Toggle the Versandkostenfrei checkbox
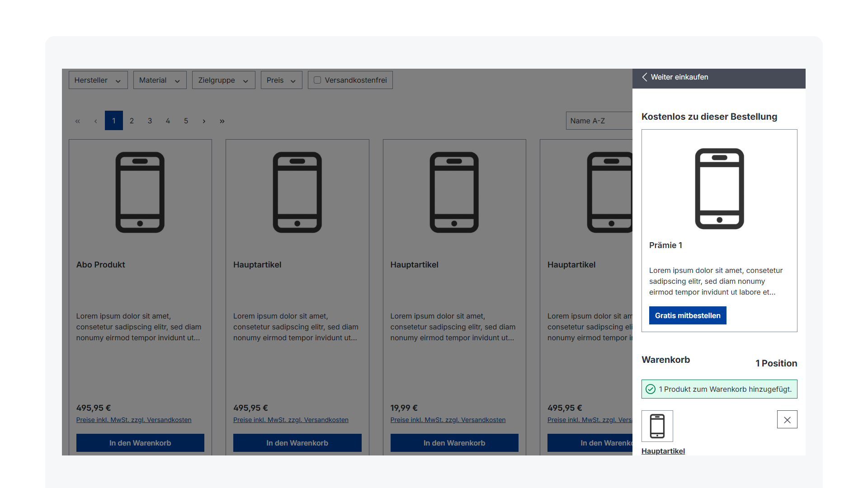Viewport: 868px width, 488px height. (317, 80)
